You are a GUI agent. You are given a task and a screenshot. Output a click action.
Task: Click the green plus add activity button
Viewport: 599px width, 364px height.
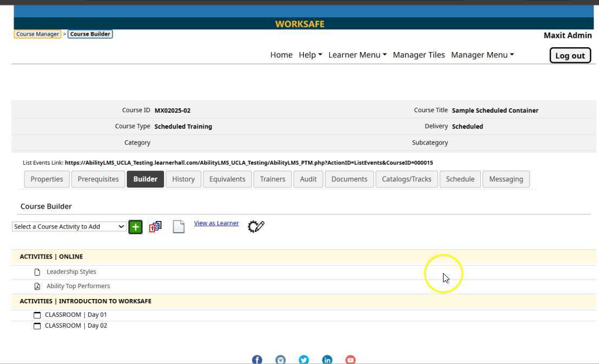[x=135, y=227]
